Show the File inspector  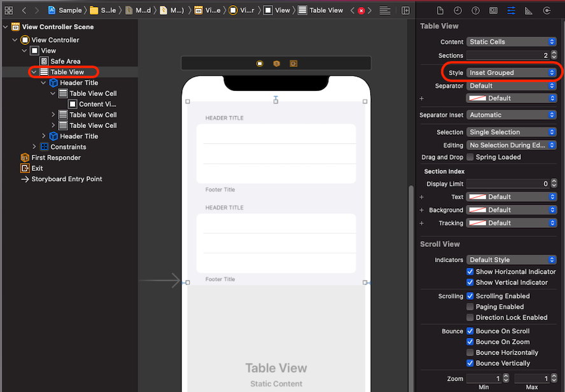440,10
